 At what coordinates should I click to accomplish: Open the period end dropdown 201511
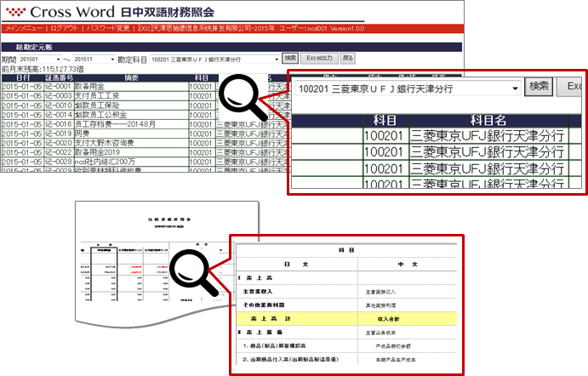point(94,60)
